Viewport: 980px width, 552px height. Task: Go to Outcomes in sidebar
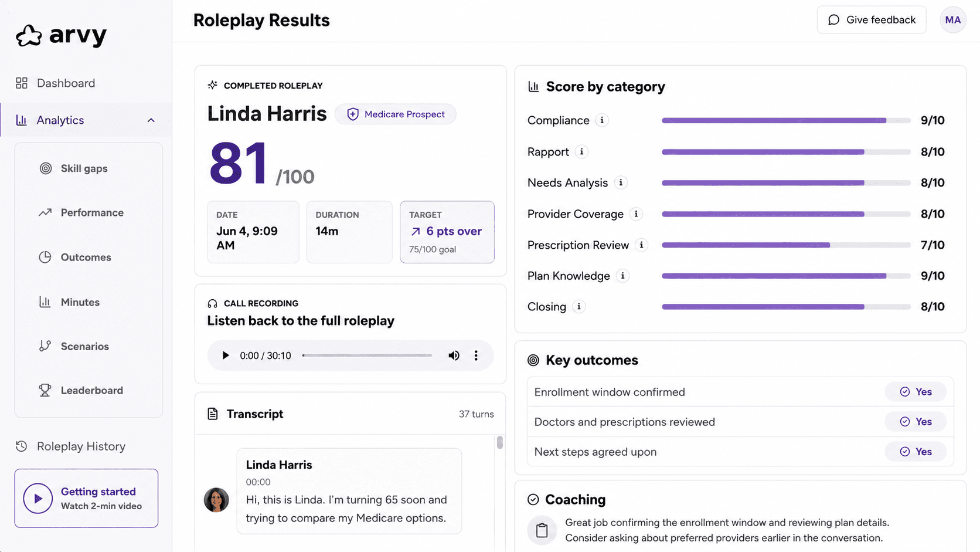pyautogui.click(x=86, y=258)
